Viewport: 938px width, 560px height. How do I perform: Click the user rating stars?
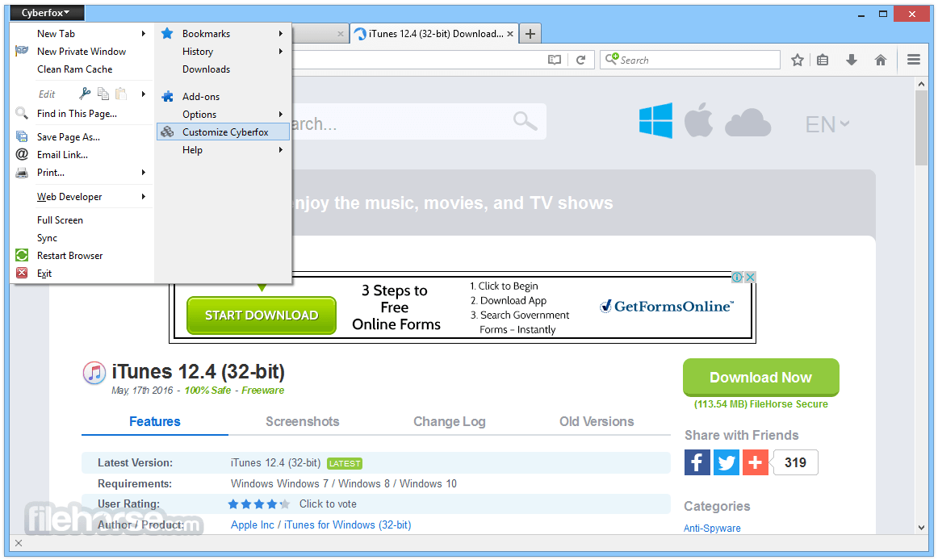[x=259, y=504]
